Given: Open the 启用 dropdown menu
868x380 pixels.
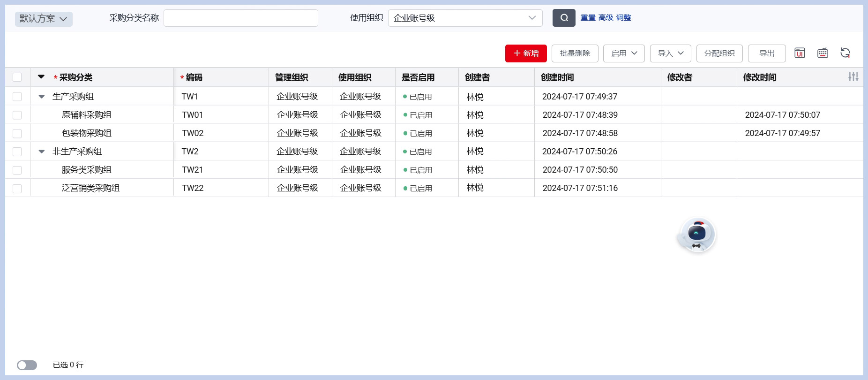Looking at the screenshot, I should click(624, 53).
